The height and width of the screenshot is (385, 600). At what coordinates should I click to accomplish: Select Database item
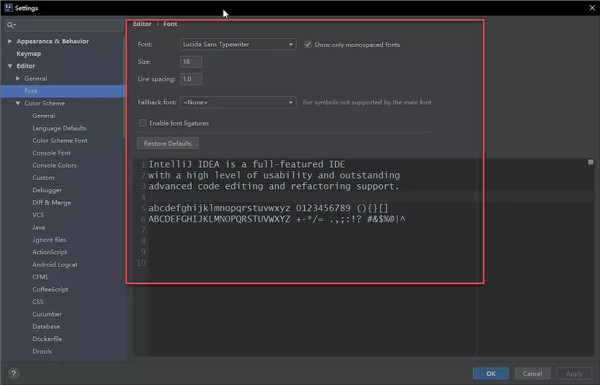click(x=46, y=326)
